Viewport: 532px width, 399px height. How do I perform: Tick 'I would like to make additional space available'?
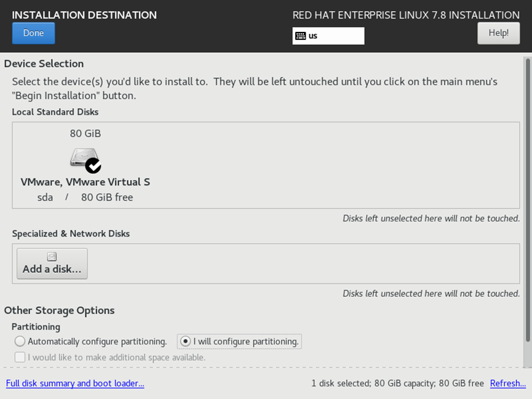pos(20,357)
